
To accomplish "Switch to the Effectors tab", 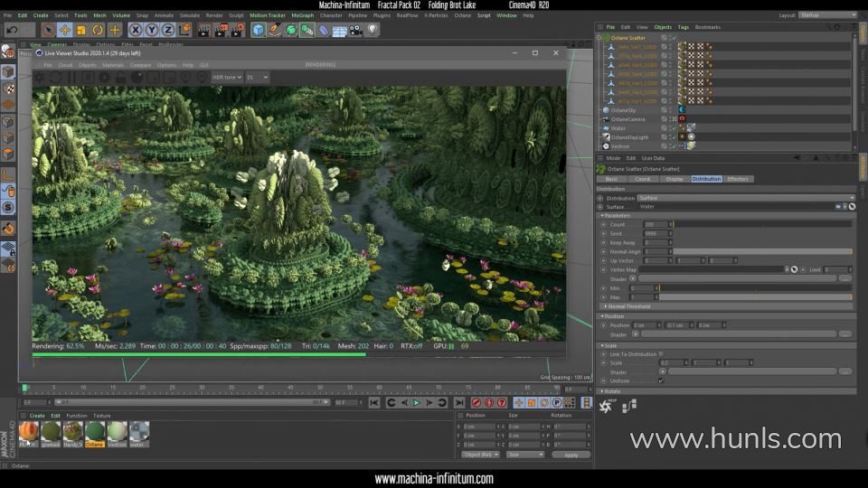I will 738,179.
